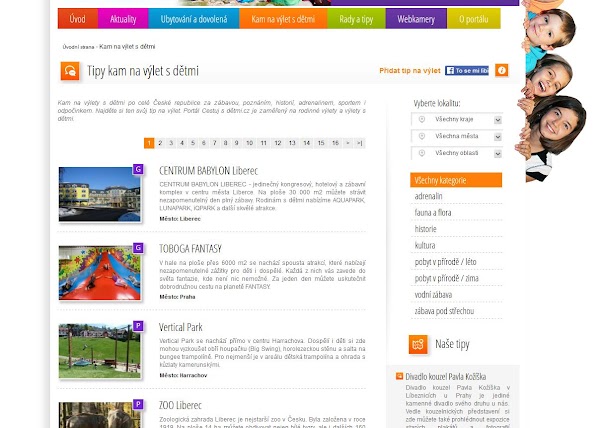Click the Přidat tip na výlet link

[x=410, y=71]
